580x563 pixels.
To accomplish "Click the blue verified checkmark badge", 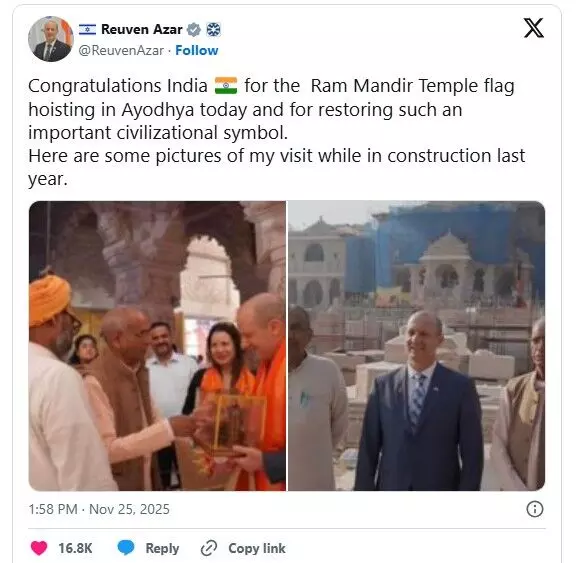I will pos(194,29).
